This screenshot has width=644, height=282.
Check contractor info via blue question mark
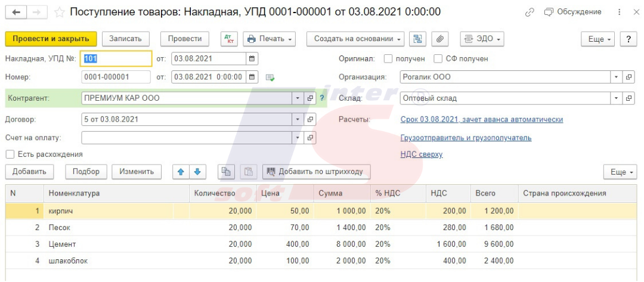click(x=322, y=98)
